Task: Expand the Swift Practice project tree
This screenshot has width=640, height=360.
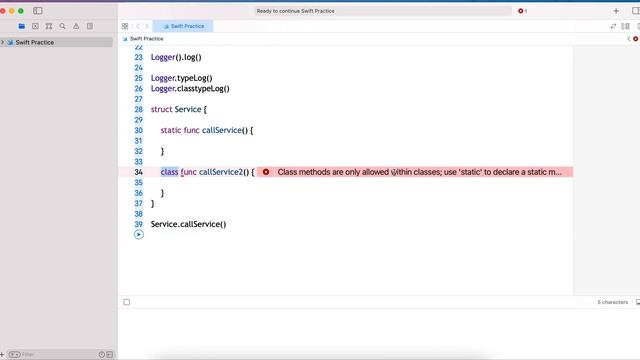Action: coord(3,42)
